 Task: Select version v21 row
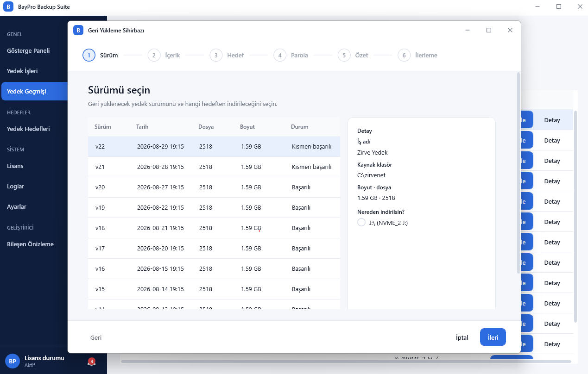pos(214,167)
